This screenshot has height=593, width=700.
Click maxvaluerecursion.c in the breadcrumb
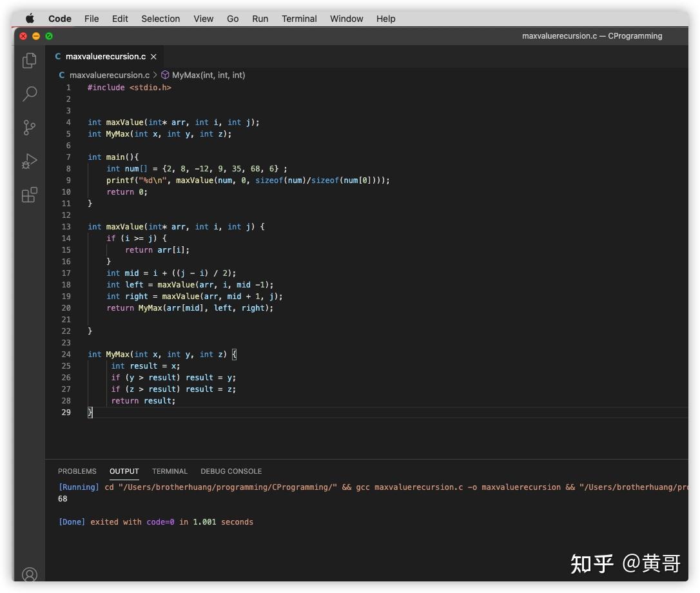point(110,75)
